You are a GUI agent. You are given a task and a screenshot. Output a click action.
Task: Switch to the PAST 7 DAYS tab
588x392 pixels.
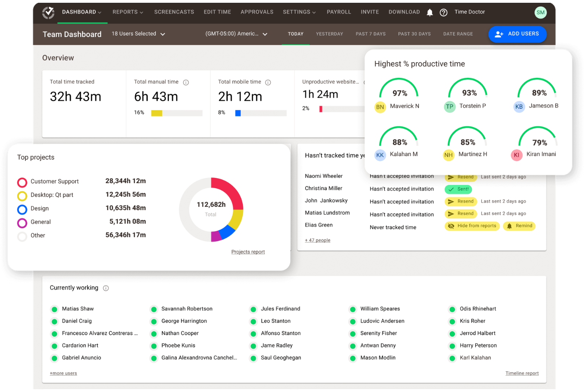pos(370,34)
